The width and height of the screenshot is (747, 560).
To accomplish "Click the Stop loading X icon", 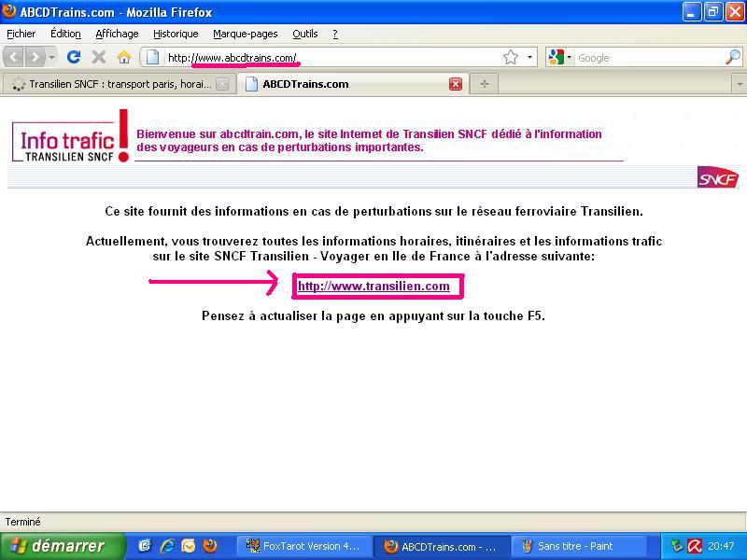I will pos(98,57).
